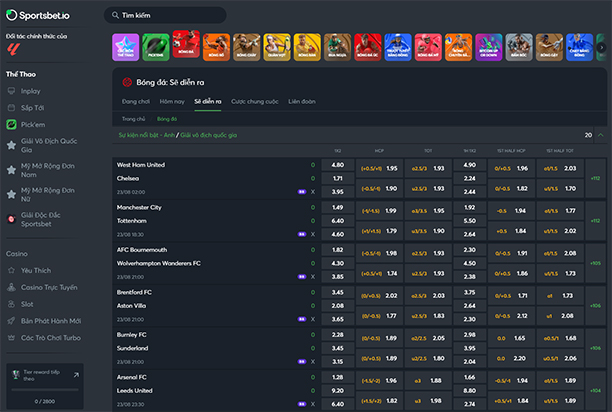612x412 pixels.
Task: Bet on Manchester City at 1.49
Action: [x=338, y=207]
